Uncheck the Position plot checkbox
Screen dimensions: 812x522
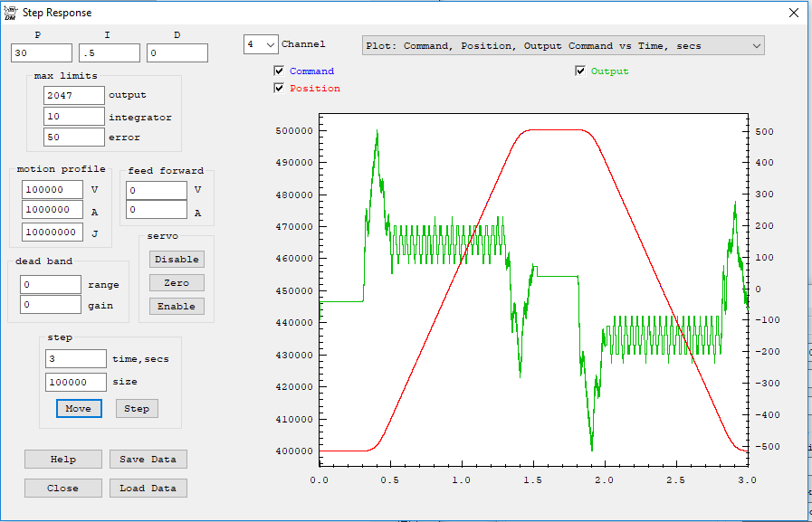point(280,89)
